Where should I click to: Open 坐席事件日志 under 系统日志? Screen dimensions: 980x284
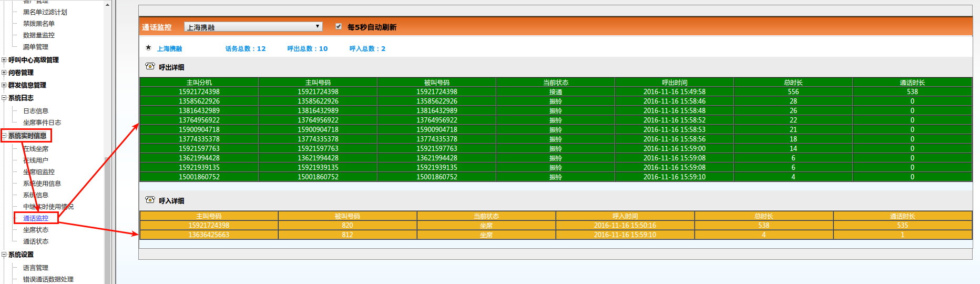coord(42,123)
